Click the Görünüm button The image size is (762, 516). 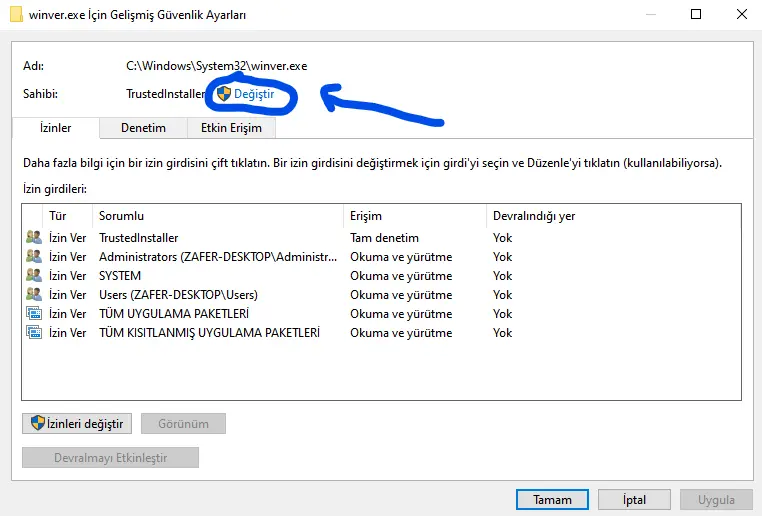(x=183, y=424)
